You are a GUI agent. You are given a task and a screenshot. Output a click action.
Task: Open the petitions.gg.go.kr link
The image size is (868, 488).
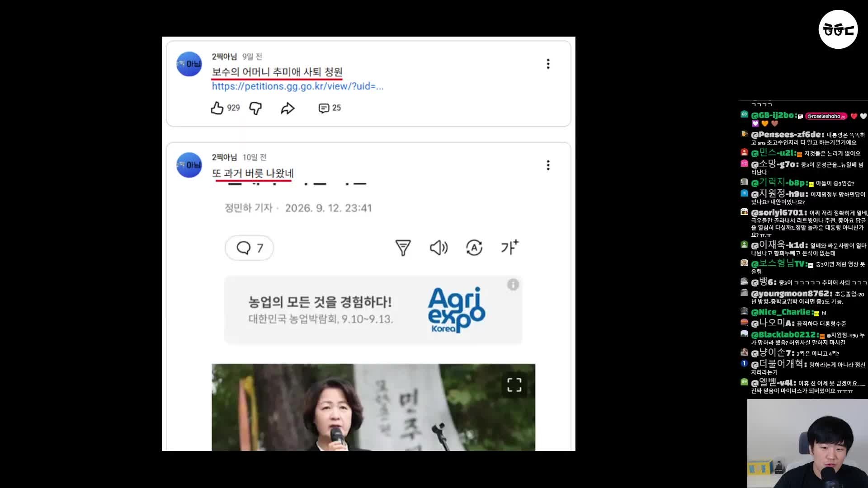click(x=297, y=86)
